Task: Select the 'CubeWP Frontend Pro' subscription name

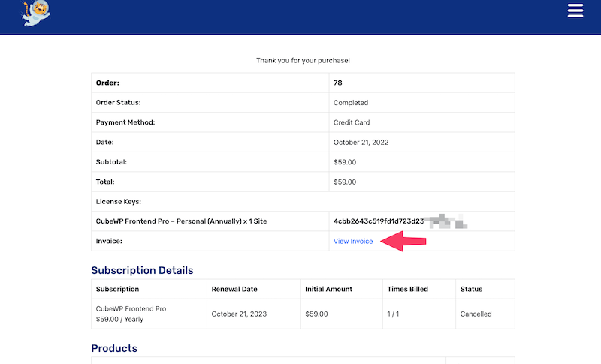Action: [x=131, y=309]
